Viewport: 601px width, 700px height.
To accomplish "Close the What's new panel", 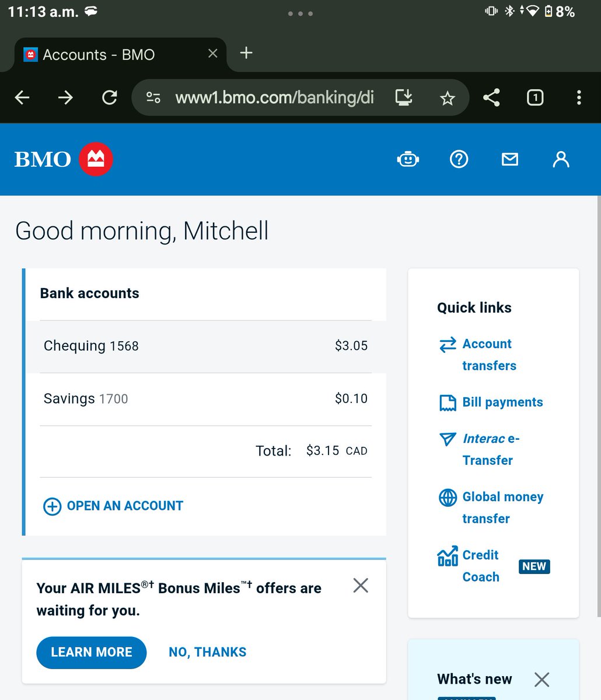I will (x=541, y=680).
